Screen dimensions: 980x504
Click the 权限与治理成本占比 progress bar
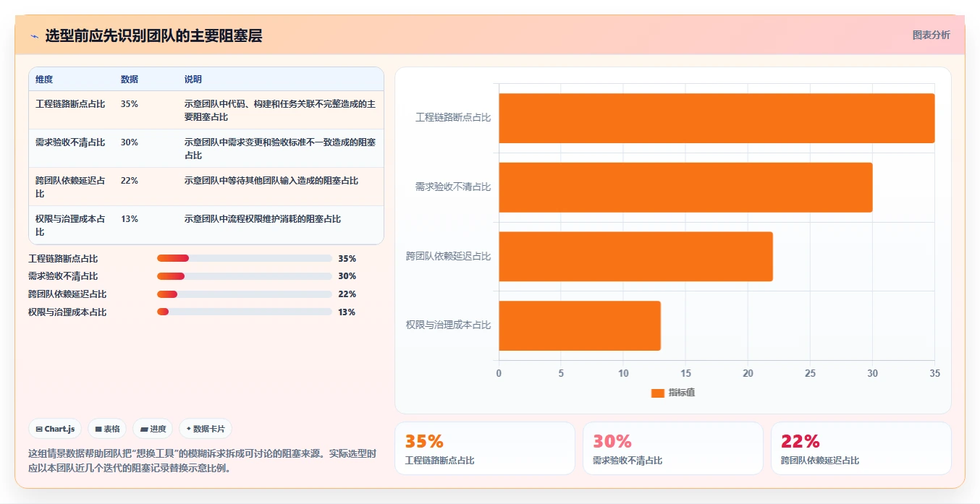[245, 312]
